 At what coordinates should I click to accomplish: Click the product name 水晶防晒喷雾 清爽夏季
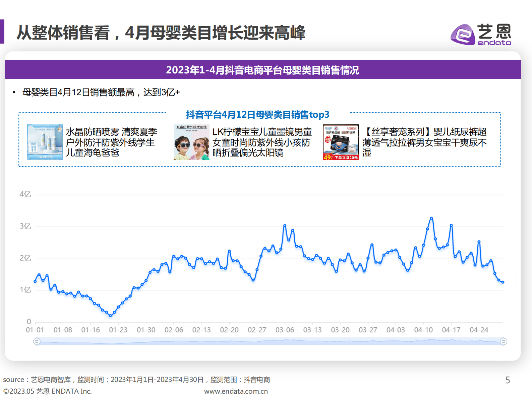point(112,132)
